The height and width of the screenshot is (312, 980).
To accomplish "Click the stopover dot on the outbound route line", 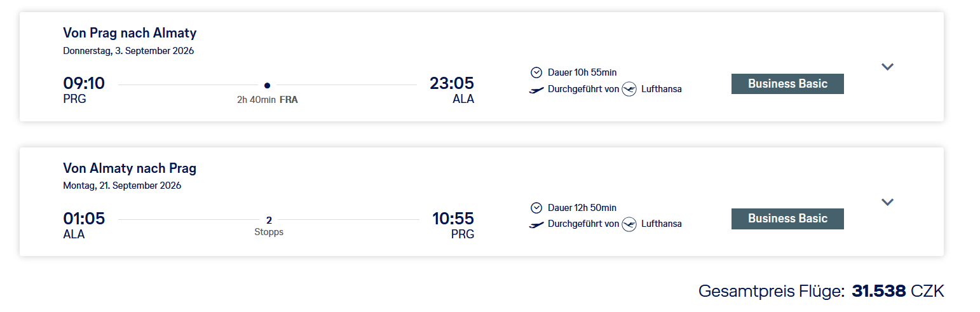I will coord(267,85).
